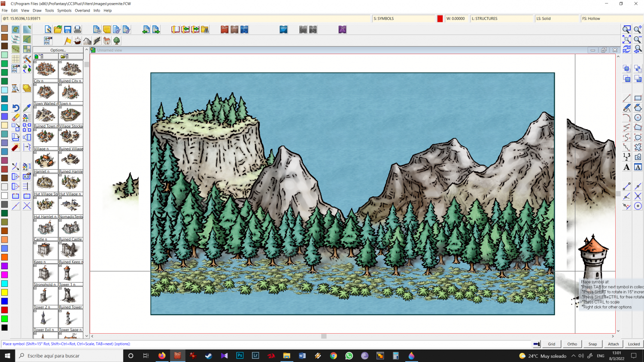Select the Zoom Window tool
This screenshot has width=644, height=362.
pyautogui.click(x=627, y=29)
